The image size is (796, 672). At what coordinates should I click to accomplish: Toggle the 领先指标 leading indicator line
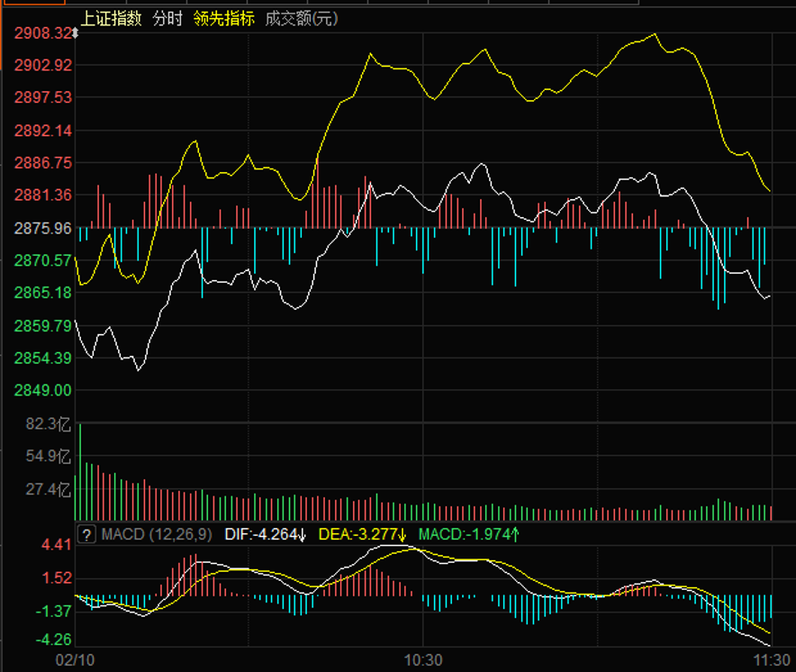click(224, 18)
